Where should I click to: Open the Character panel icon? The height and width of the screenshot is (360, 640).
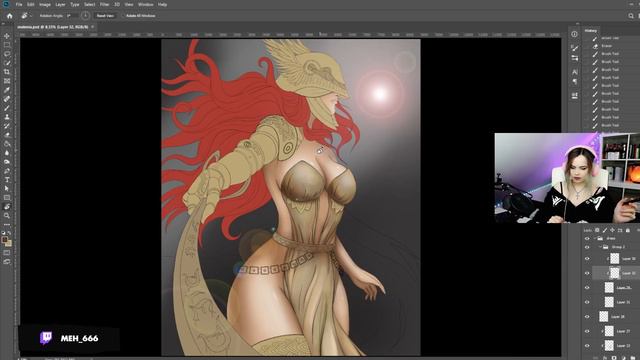574,72
